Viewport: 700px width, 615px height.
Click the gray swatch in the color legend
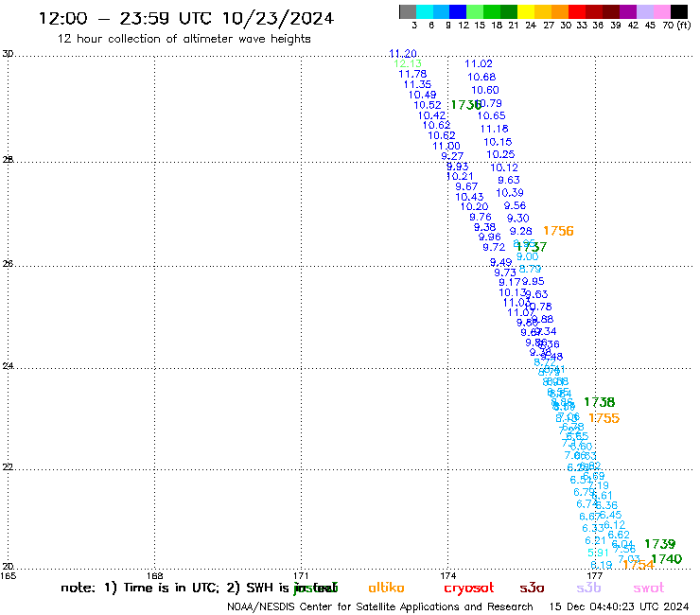[x=408, y=11]
